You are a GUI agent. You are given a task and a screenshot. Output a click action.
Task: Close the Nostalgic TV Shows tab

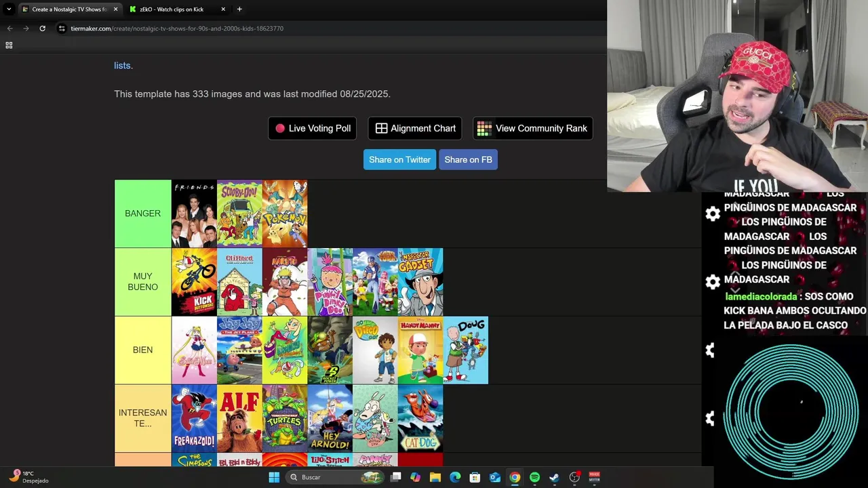point(115,9)
